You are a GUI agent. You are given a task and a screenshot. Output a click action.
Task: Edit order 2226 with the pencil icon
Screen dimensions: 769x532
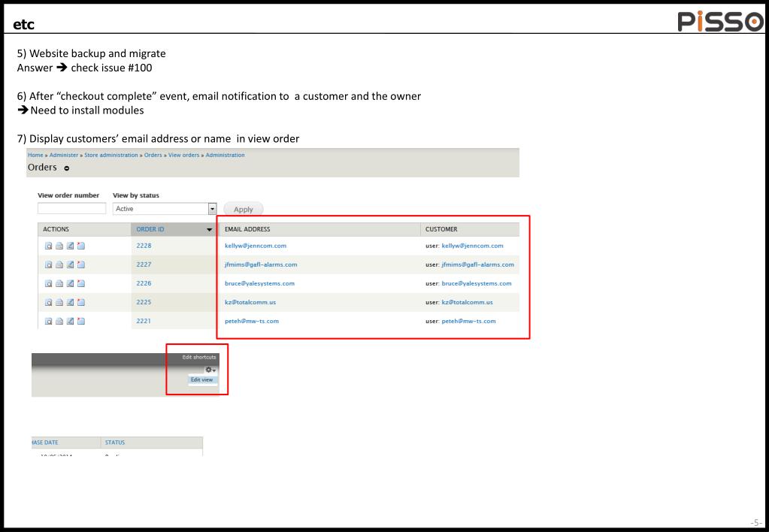(x=70, y=283)
